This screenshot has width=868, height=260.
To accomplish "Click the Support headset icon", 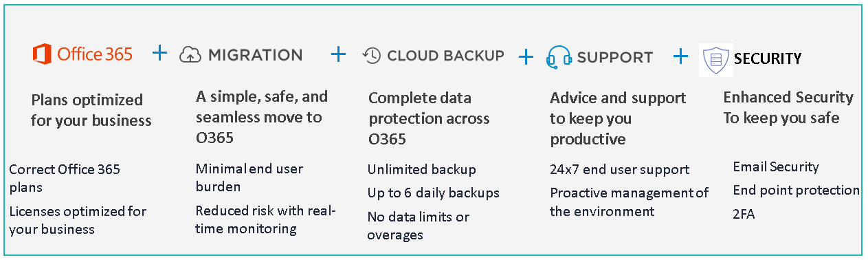I will click(x=559, y=57).
